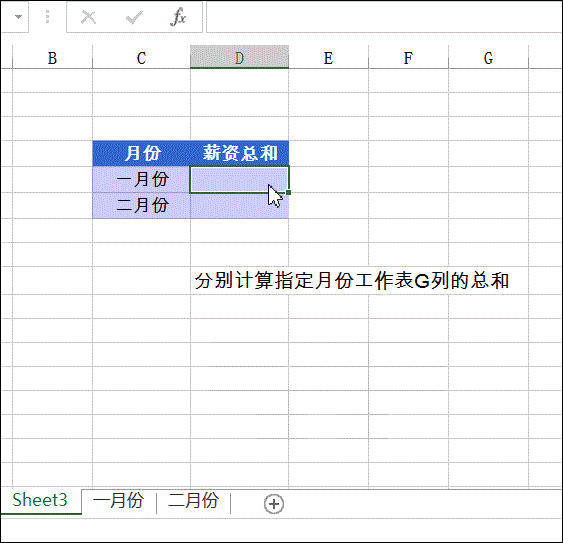The image size is (563, 543).
Task: Select the salary total cell beside 一月份
Action: click(239, 179)
